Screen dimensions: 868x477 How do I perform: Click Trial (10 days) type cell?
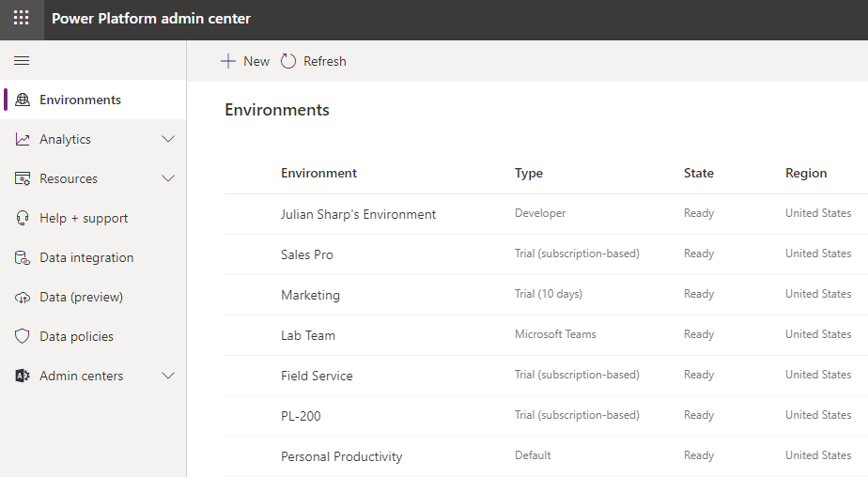point(549,294)
